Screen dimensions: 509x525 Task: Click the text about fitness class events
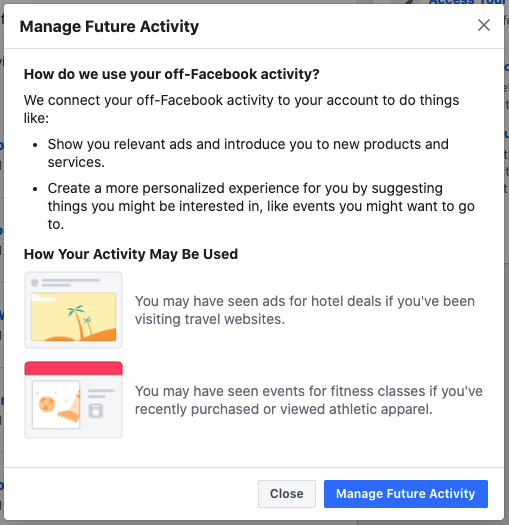(x=308, y=400)
